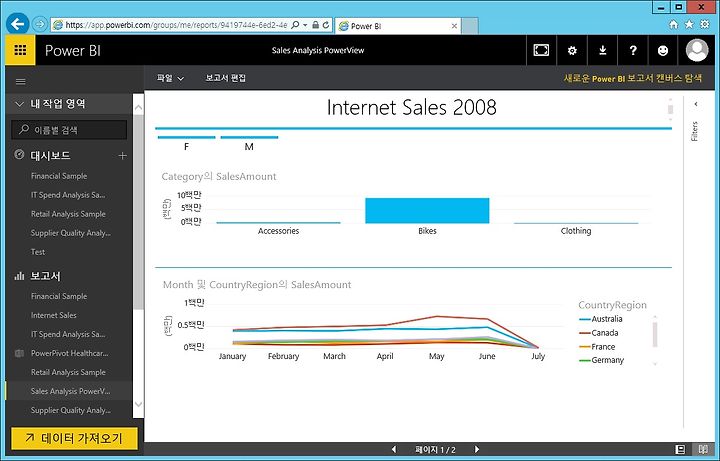
Task: Select Canada in CountryRegion legend
Action: click(599, 332)
